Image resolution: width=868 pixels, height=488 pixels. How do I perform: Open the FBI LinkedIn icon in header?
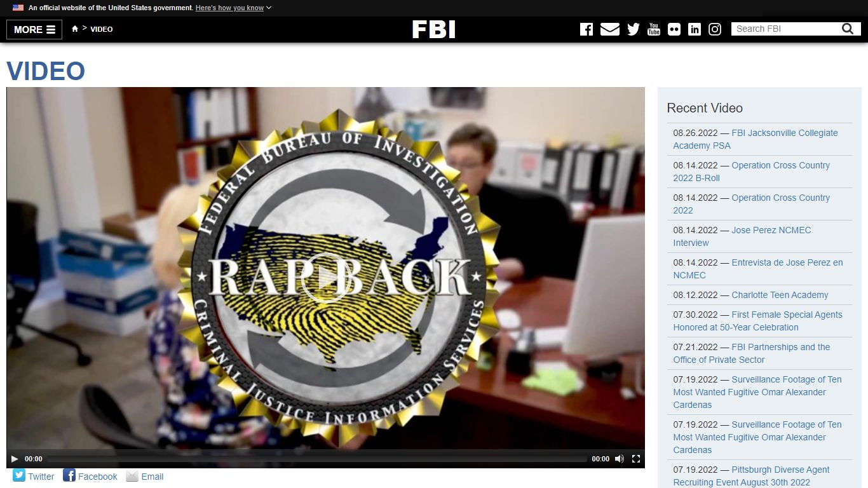[695, 29]
